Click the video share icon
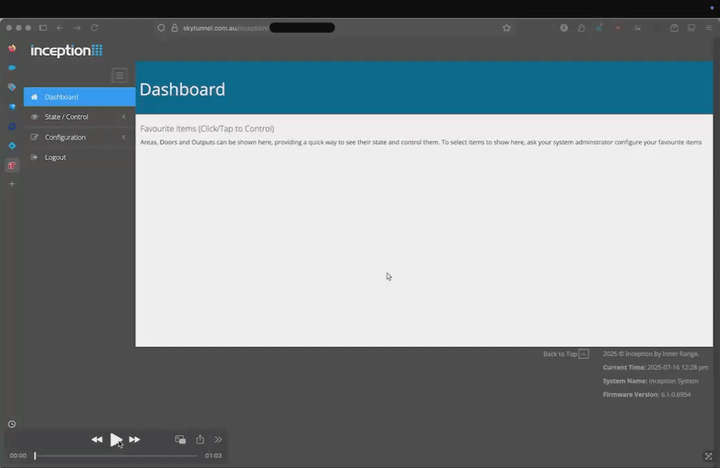The width and height of the screenshot is (720, 468). [200, 439]
